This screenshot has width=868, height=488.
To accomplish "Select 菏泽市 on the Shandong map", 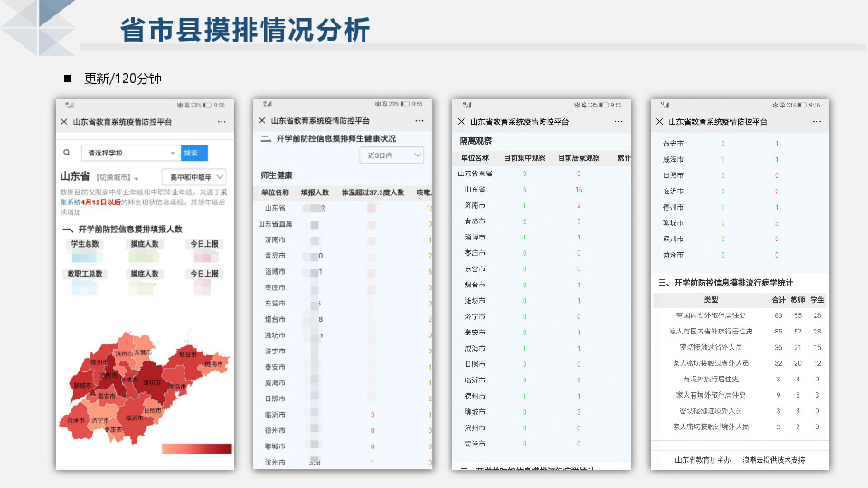I will 76,420.
